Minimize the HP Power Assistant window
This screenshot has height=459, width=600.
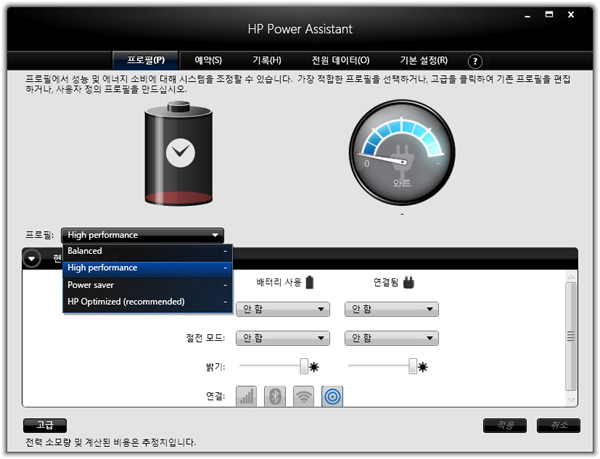528,16
